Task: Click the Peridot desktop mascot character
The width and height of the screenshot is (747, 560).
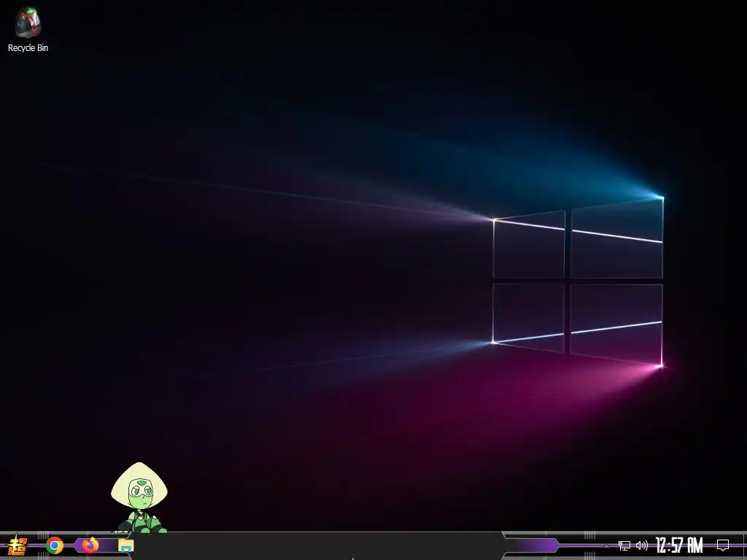Action: (x=139, y=497)
